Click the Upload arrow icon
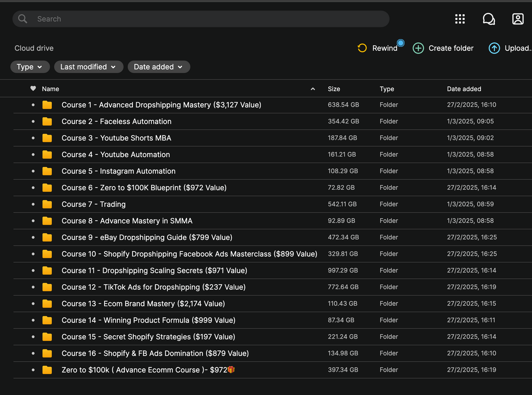The height and width of the screenshot is (395, 532). (494, 48)
